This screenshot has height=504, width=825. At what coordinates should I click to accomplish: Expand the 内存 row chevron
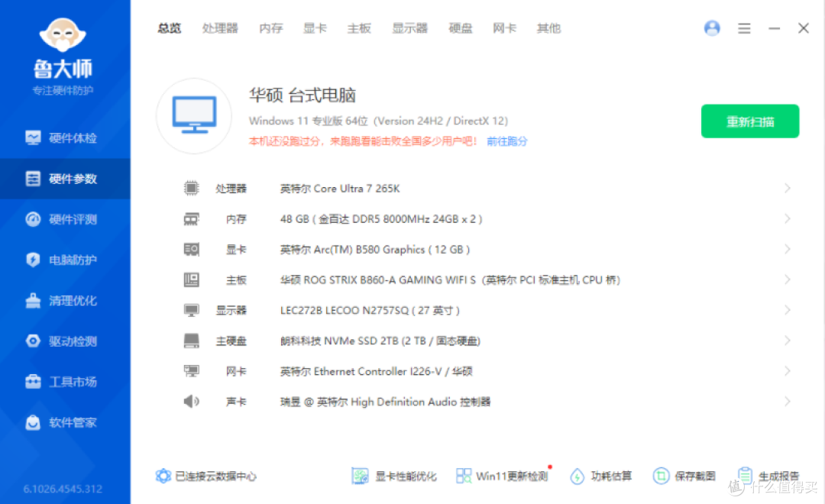click(x=787, y=218)
